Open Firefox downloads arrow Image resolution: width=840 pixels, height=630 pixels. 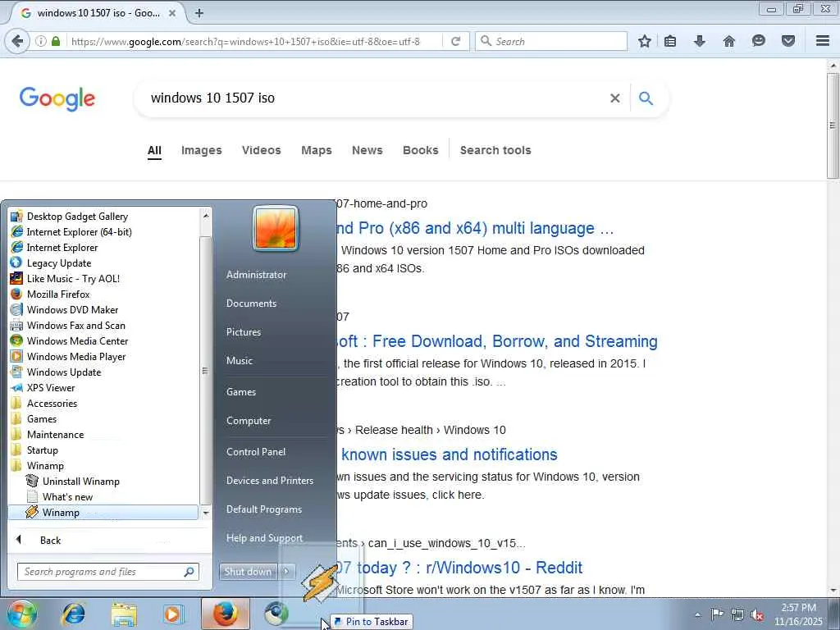click(699, 41)
